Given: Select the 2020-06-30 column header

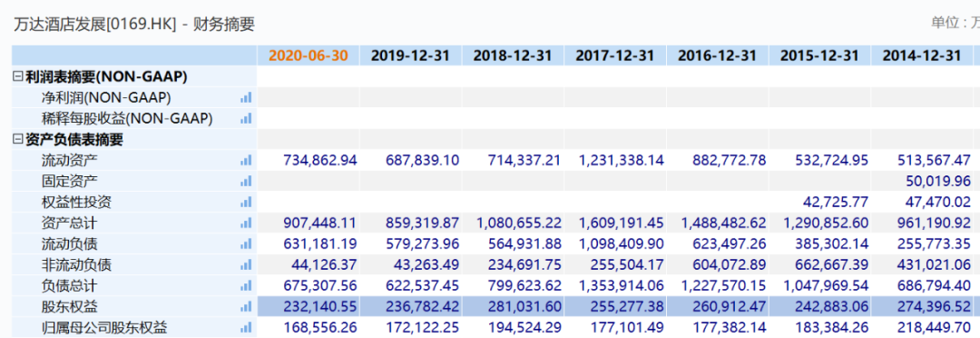Looking at the screenshot, I should coord(309,55).
